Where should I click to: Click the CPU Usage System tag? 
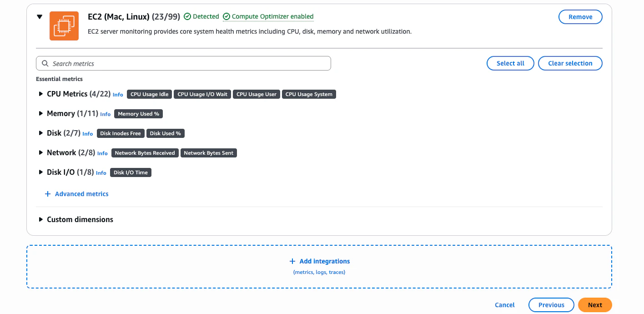tap(309, 94)
